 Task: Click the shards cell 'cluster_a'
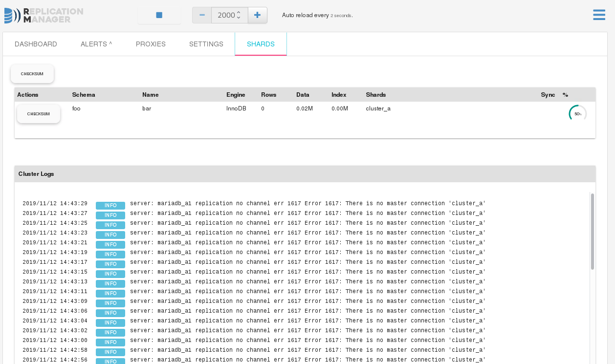tap(378, 108)
